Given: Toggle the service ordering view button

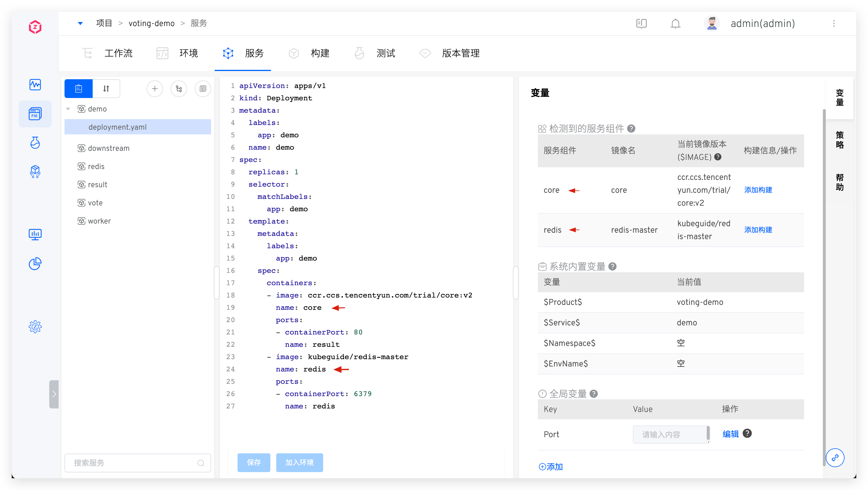Looking at the screenshot, I should 106,89.
